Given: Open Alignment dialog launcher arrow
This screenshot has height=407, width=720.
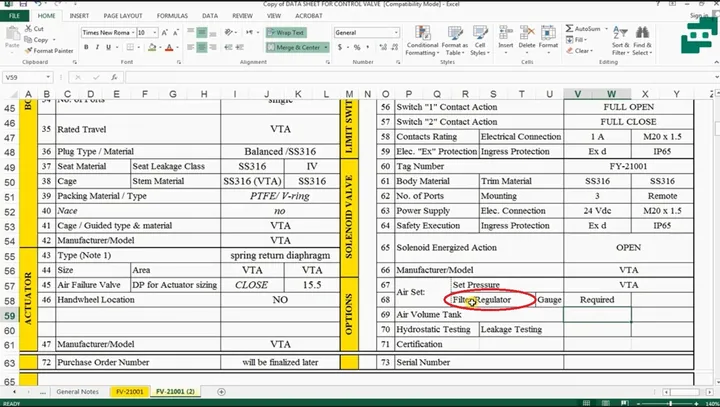Looking at the screenshot, I should (327, 62).
